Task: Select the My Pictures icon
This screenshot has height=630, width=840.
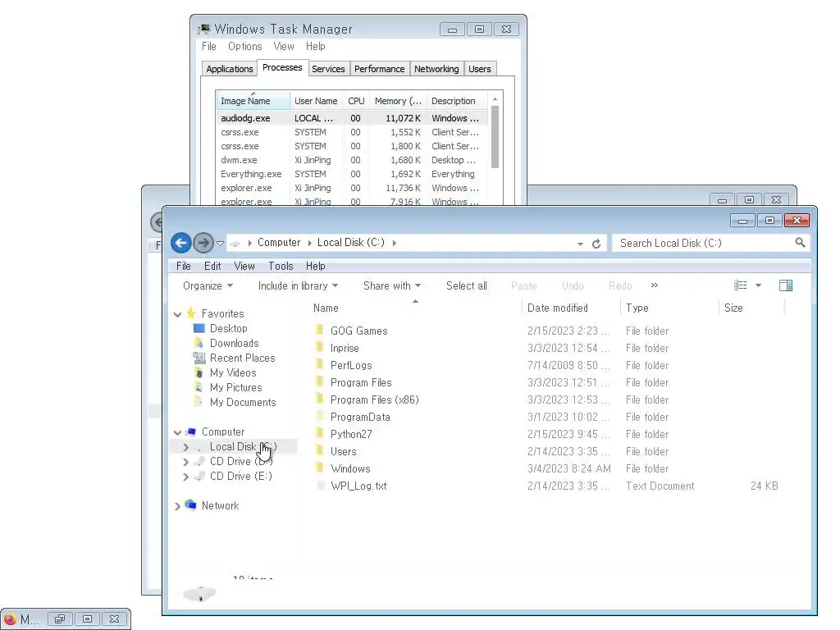Action: point(199,387)
